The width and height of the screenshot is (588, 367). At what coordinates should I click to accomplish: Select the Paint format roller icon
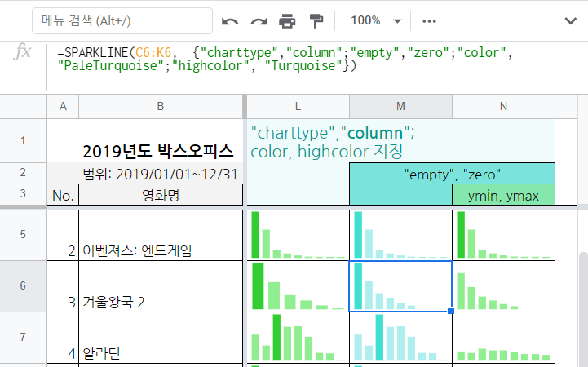(x=317, y=20)
